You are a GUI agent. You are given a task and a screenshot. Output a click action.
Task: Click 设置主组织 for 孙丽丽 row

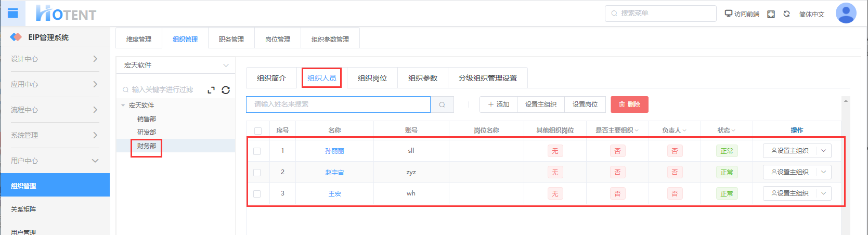coord(790,151)
